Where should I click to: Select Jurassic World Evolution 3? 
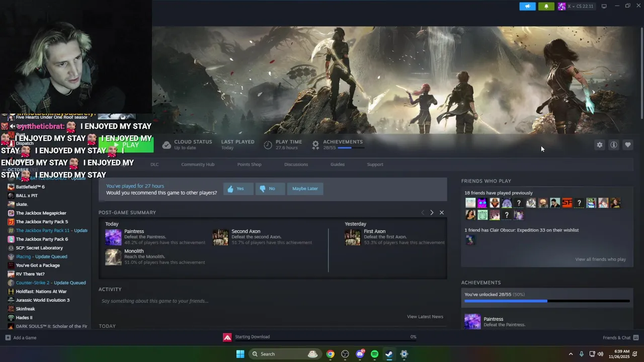point(43,300)
